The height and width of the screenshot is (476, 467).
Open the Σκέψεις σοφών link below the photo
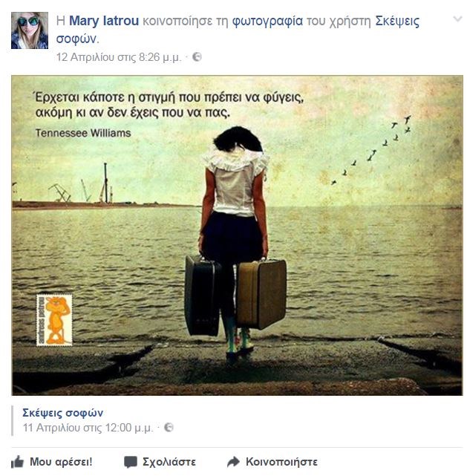tap(63, 413)
